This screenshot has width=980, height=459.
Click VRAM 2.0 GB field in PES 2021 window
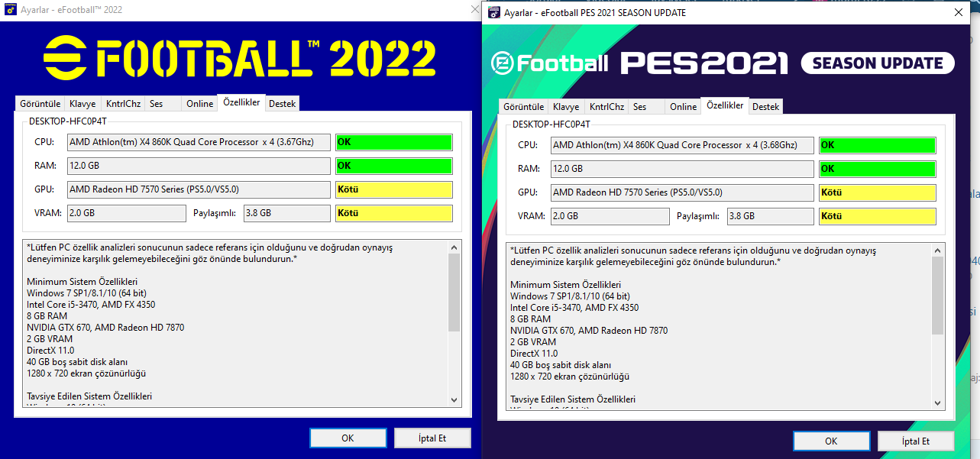coord(610,216)
